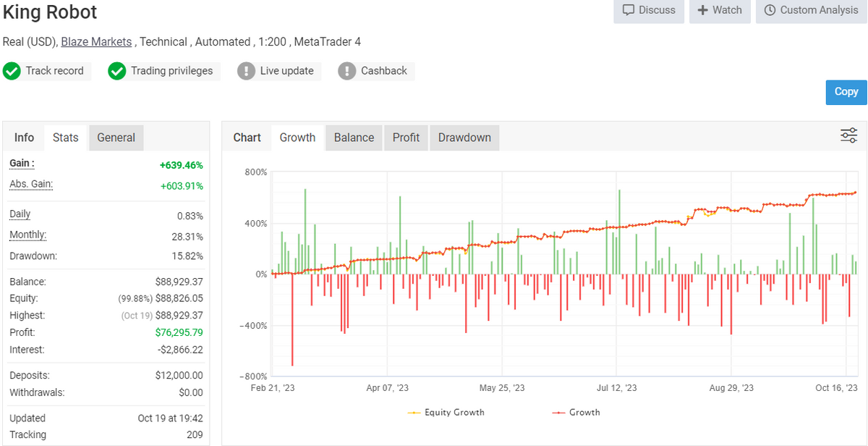868x446 pixels.
Task: Switch chart to Balance tab
Action: [x=354, y=138]
